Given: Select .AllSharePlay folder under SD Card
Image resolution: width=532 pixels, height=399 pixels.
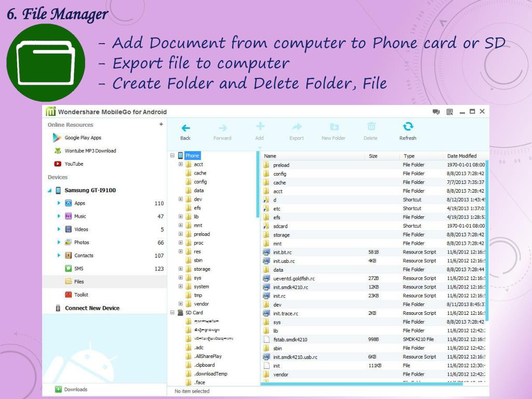Looking at the screenshot, I should coord(208,356).
